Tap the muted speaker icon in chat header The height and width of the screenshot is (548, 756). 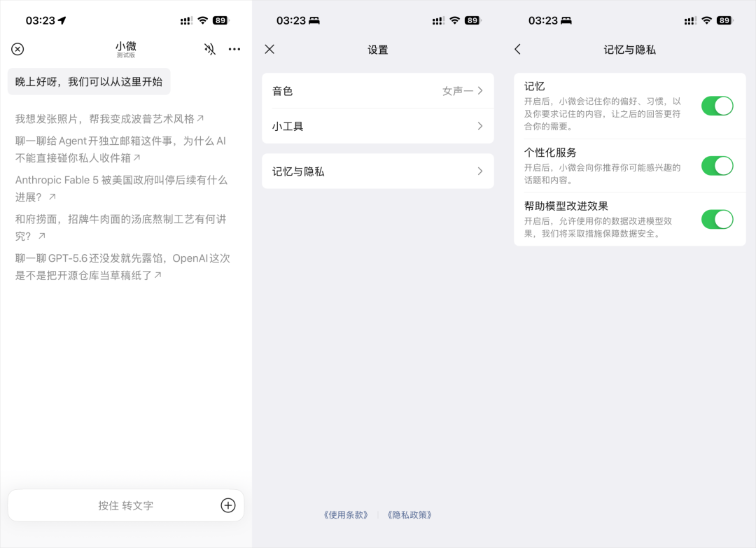[x=210, y=49]
